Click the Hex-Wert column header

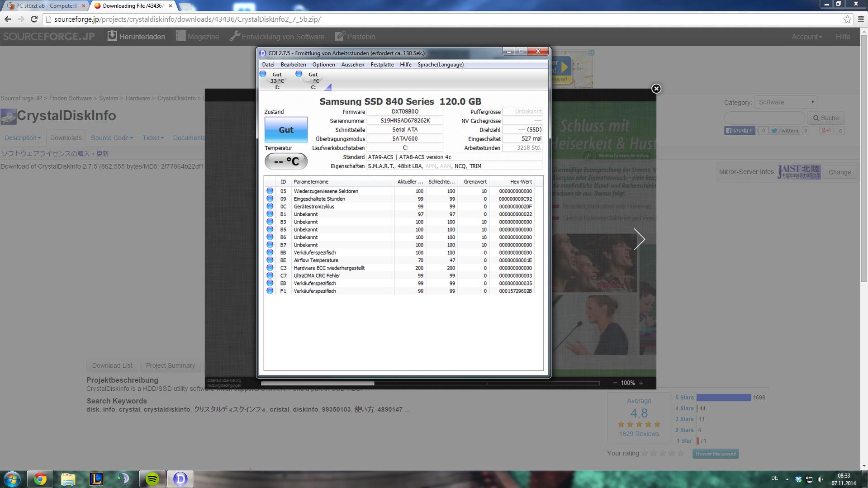tap(512, 182)
